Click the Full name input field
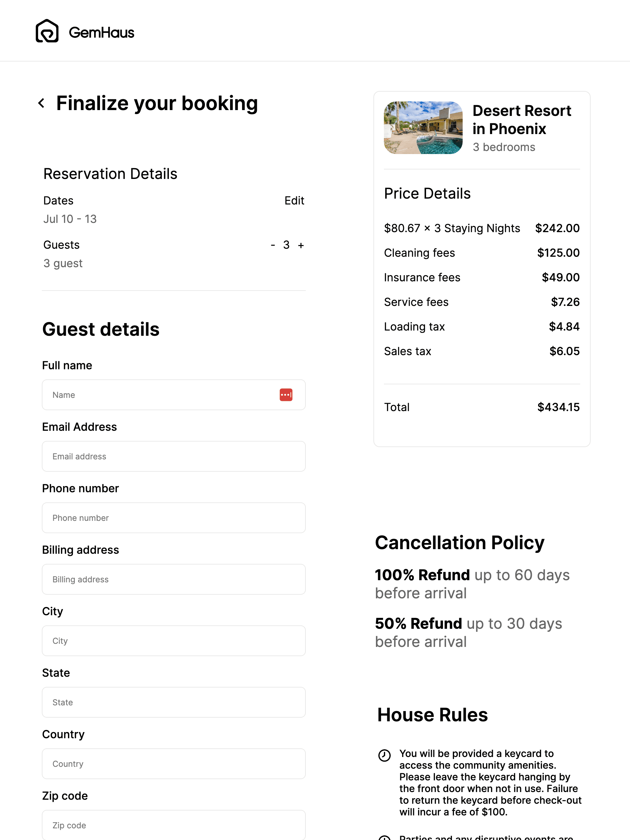Screen dimensions: 630x840 (x=173, y=394)
